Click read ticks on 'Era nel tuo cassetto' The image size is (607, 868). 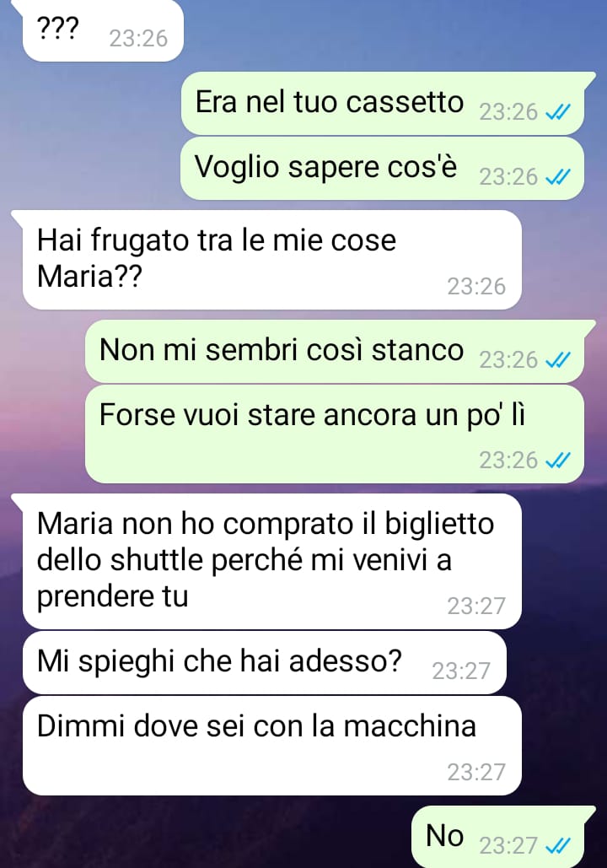(557, 112)
